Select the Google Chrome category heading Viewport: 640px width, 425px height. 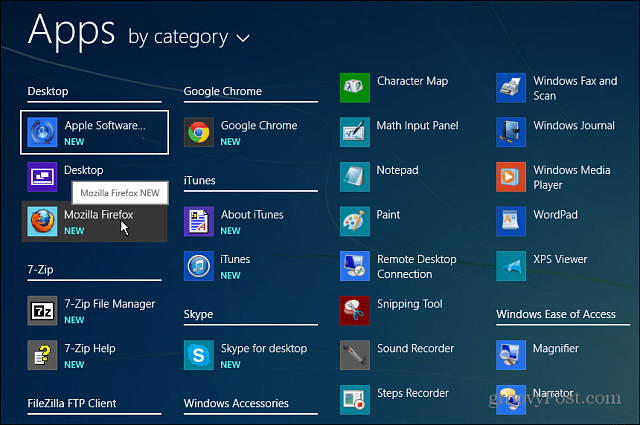click(222, 91)
